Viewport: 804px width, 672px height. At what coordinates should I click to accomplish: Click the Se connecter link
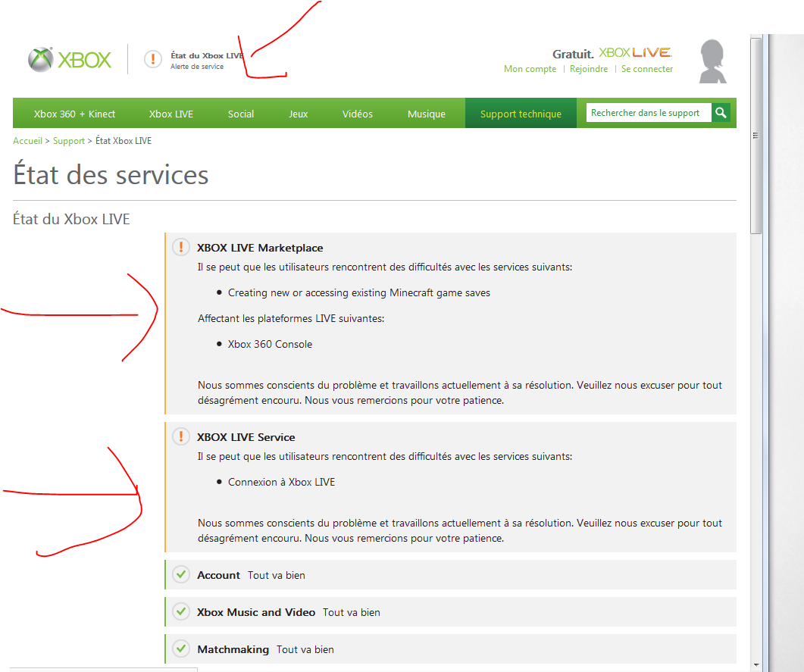[x=647, y=69]
